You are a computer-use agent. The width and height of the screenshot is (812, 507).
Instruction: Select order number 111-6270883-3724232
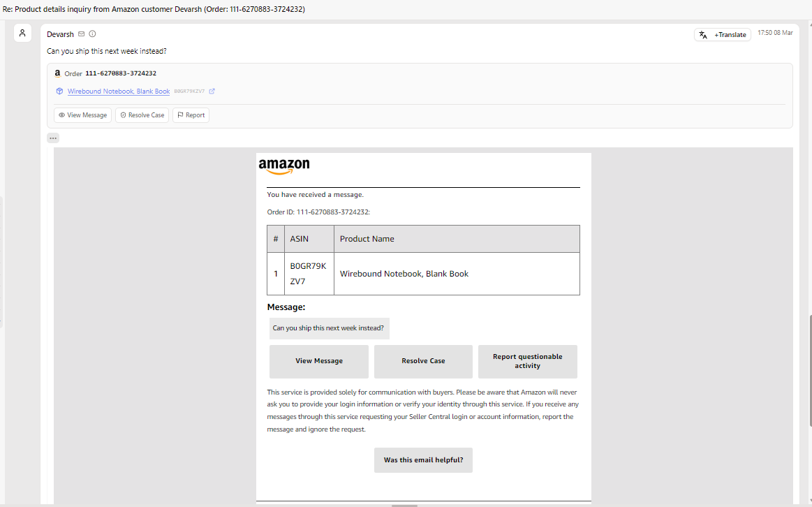click(x=120, y=73)
